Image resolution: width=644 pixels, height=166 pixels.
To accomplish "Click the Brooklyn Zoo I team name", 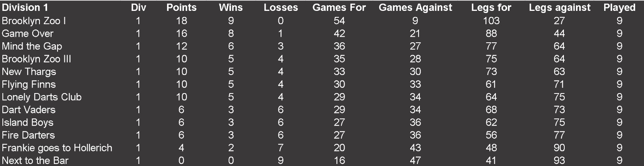I will click(34, 21).
